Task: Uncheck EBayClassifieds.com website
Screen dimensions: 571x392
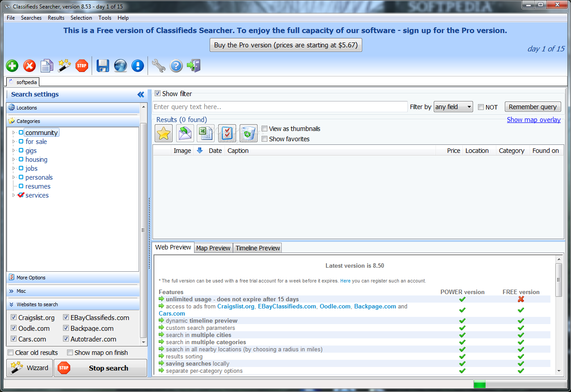Action: [x=66, y=318]
